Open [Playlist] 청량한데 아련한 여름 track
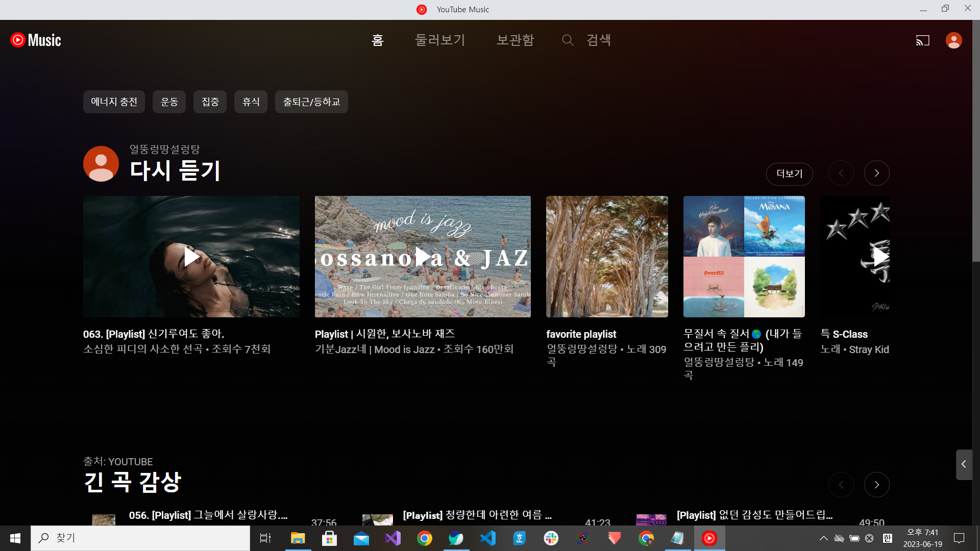Viewport: 980px width, 551px height. pos(477,515)
